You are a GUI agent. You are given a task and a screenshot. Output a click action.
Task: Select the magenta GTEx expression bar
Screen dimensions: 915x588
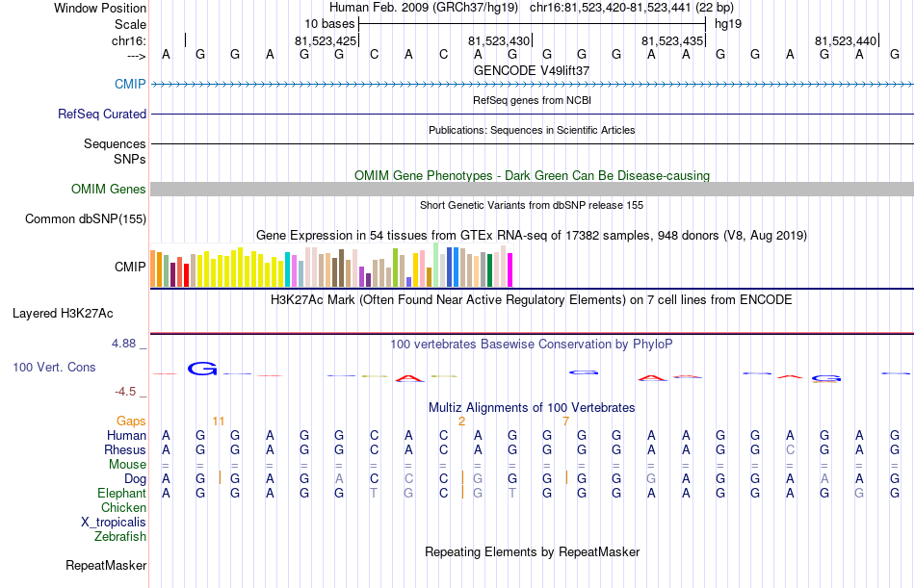tap(510, 269)
